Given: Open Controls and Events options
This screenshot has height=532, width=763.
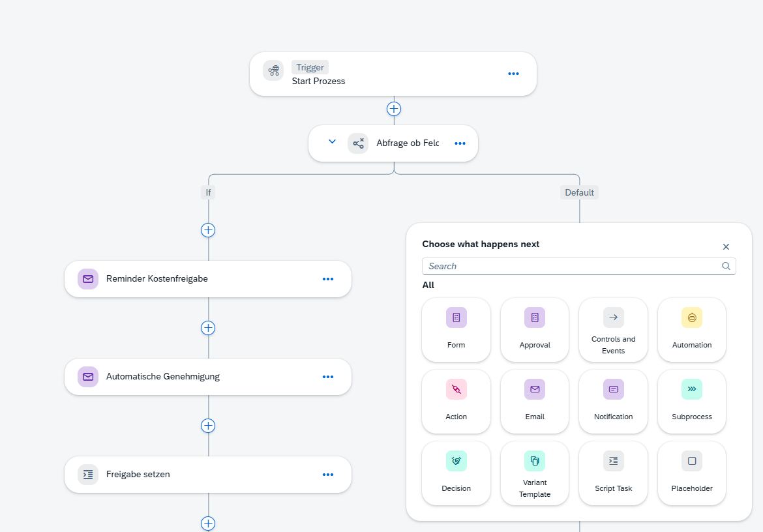Looking at the screenshot, I should tap(613, 330).
